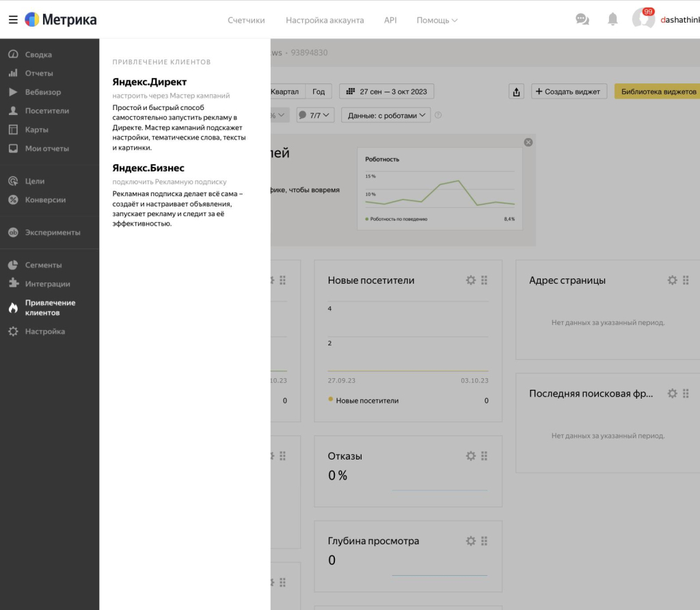Image resolution: width=700 pixels, height=610 pixels.
Task: Close the Роботность promo banner
Action: (x=528, y=142)
